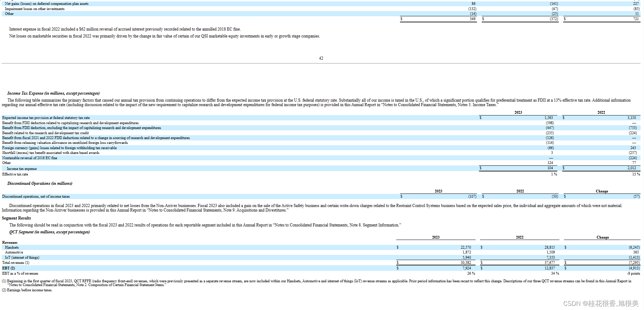
Task: Select the 'EBT as a % of revenues' label
Action: coord(20,274)
